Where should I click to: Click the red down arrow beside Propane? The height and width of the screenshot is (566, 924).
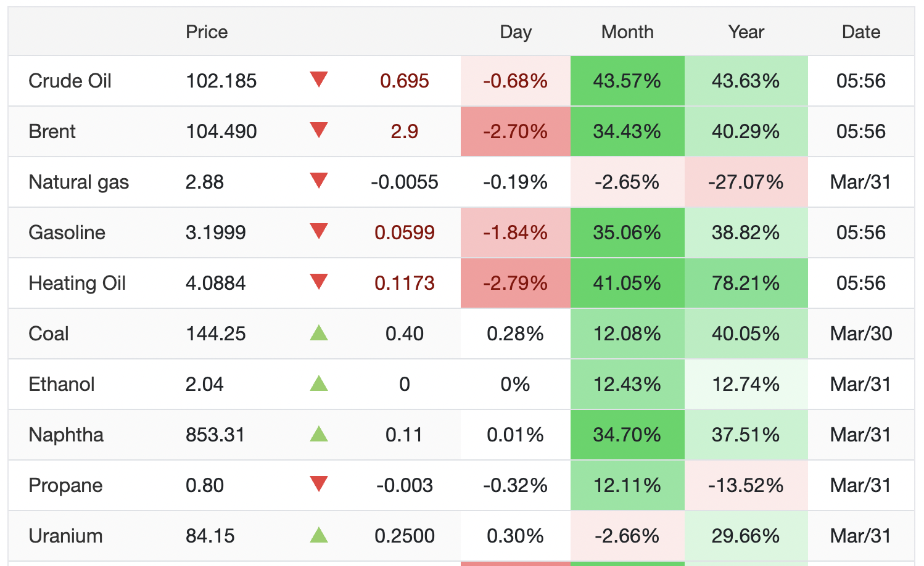[318, 484]
